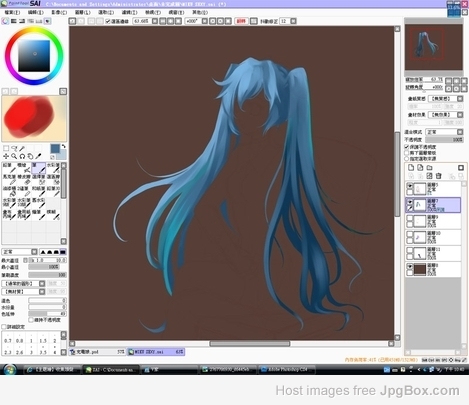The height and width of the screenshot is (405, 469).
Task: Delete layer using the trash icon
Action: (439, 176)
